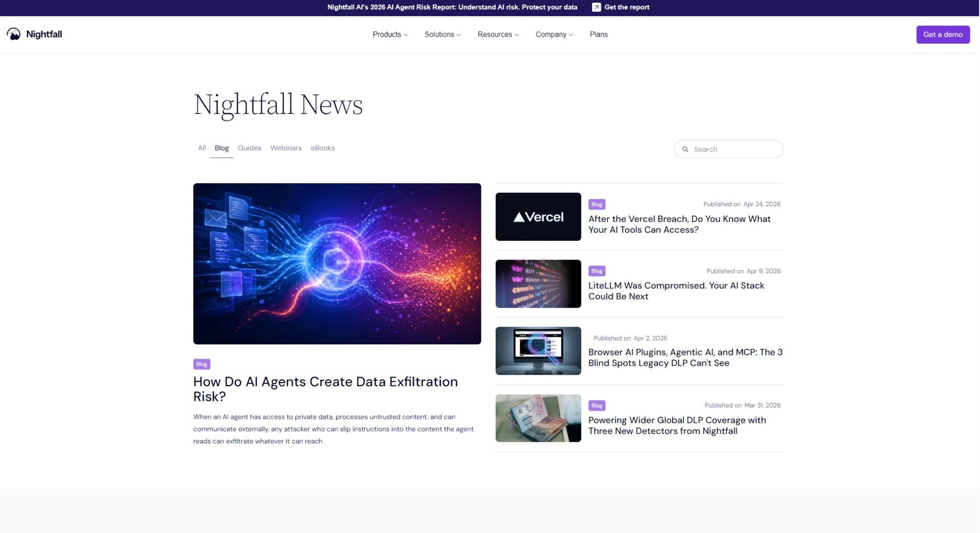Click the Vercel logo thumbnail
The image size is (980, 533).
538,217
